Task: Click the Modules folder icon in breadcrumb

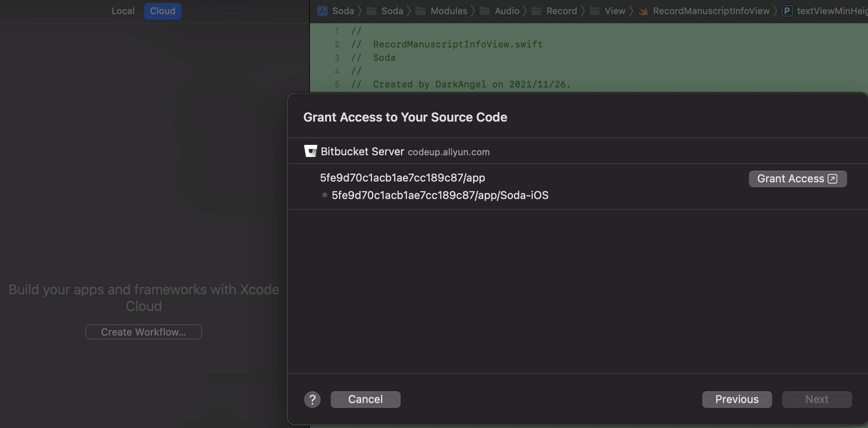Action: pos(421,11)
